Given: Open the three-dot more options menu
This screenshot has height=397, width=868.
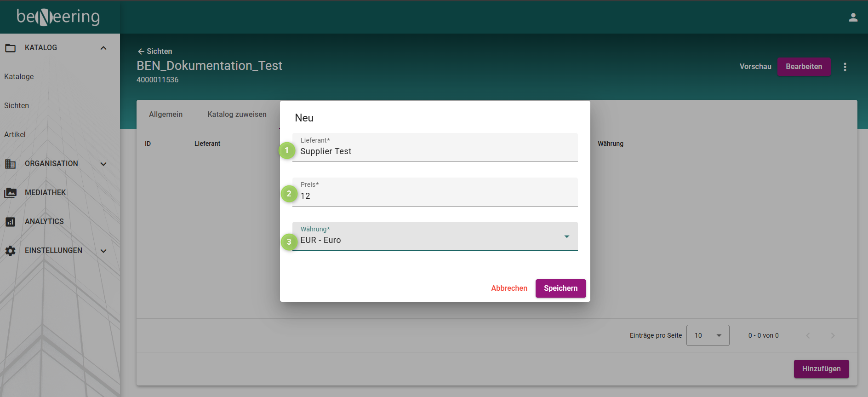Looking at the screenshot, I should click(x=845, y=67).
